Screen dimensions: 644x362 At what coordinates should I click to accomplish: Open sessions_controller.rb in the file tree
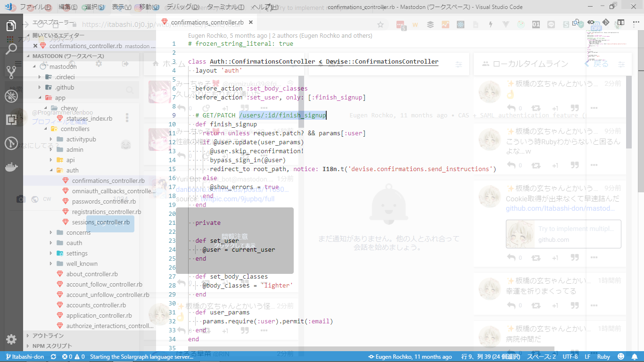pos(100,222)
